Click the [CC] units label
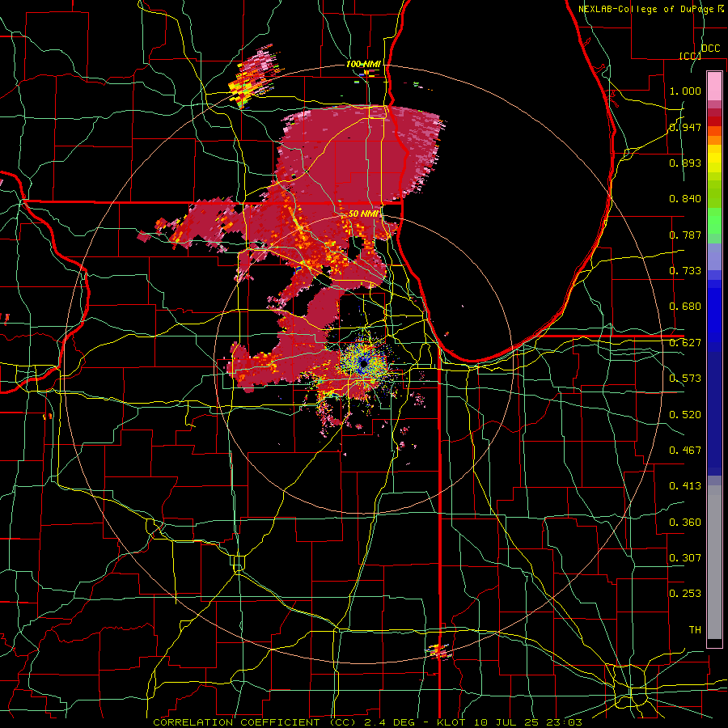Viewport: 728px width, 728px height. click(691, 56)
